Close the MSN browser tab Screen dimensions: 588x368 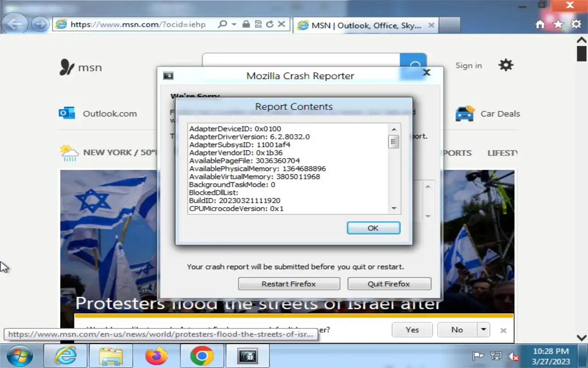point(431,25)
